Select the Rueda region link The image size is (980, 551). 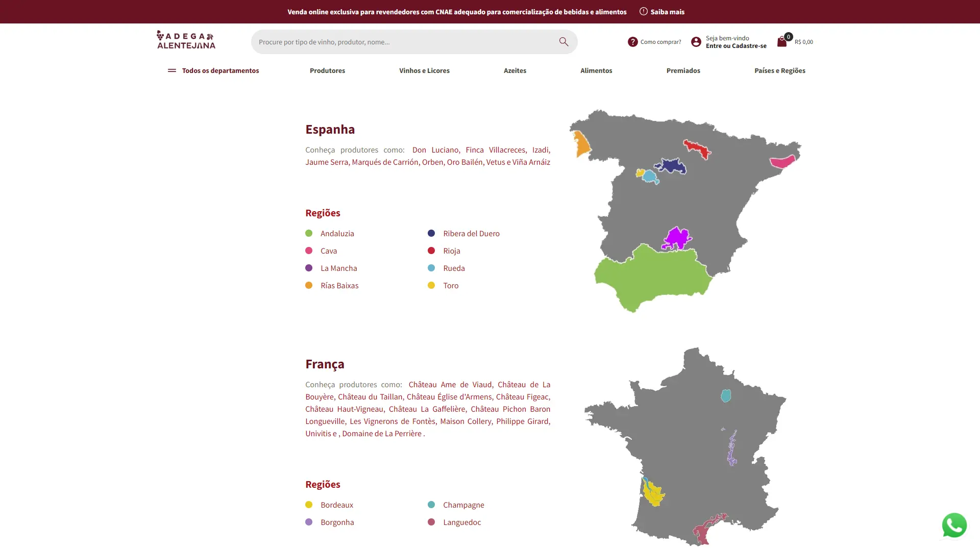click(454, 268)
